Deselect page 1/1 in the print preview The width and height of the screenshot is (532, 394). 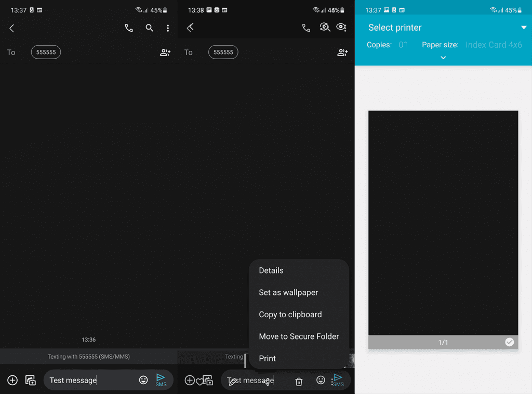(509, 342)
